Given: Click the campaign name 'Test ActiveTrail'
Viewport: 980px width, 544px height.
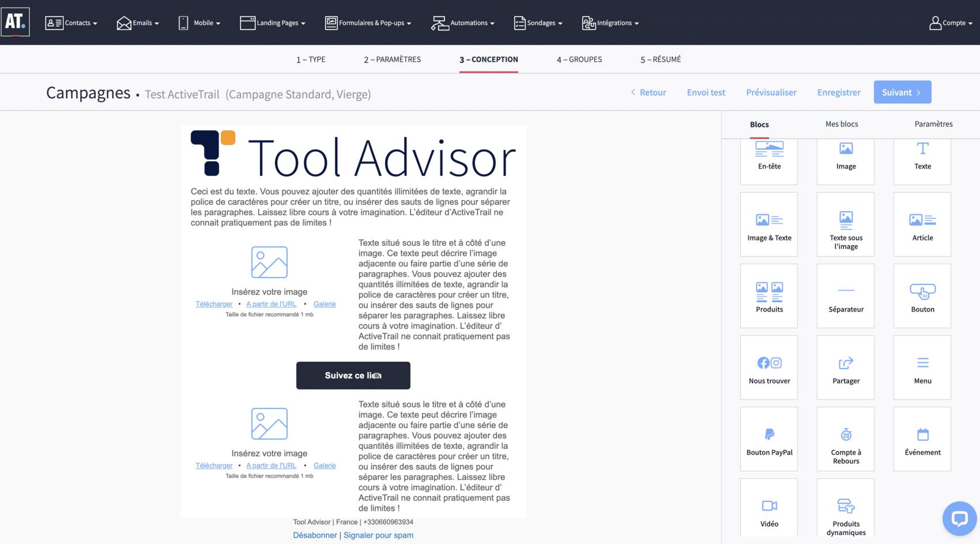Looking at the screenshot, I should point(182,94).
